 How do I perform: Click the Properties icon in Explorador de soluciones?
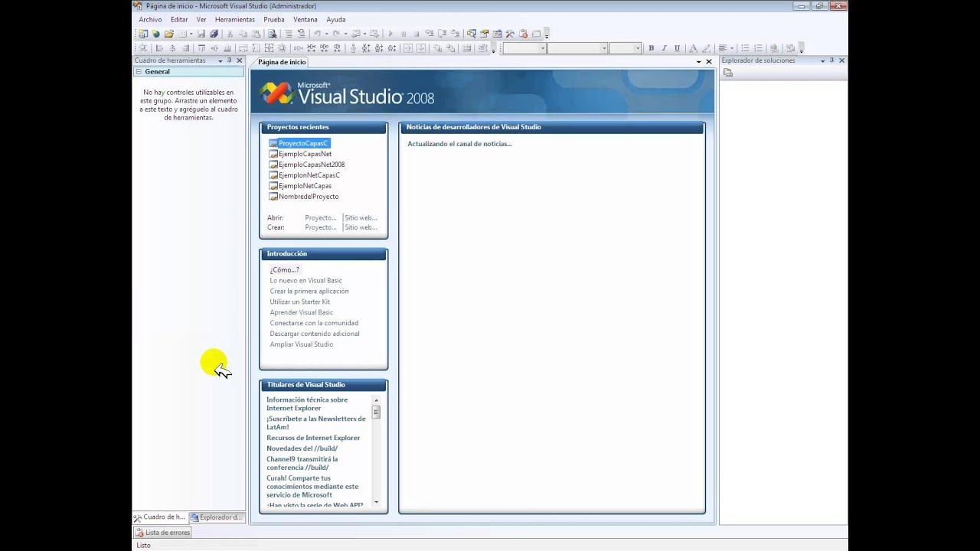728,73
